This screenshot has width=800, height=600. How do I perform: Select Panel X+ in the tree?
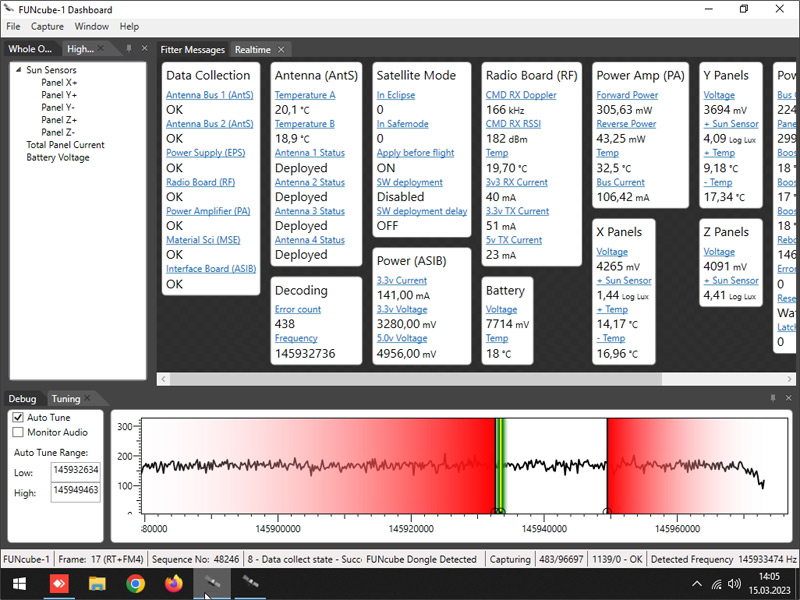pos(59,82)
